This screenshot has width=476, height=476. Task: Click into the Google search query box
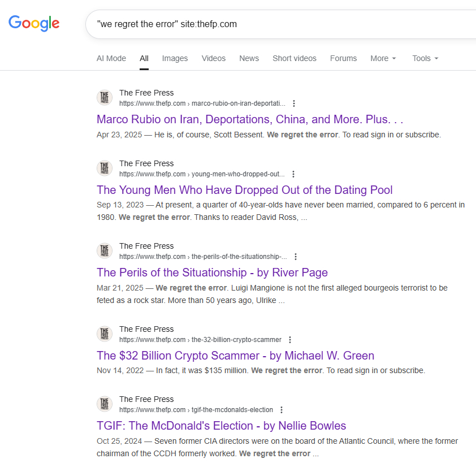click(283, 24)
